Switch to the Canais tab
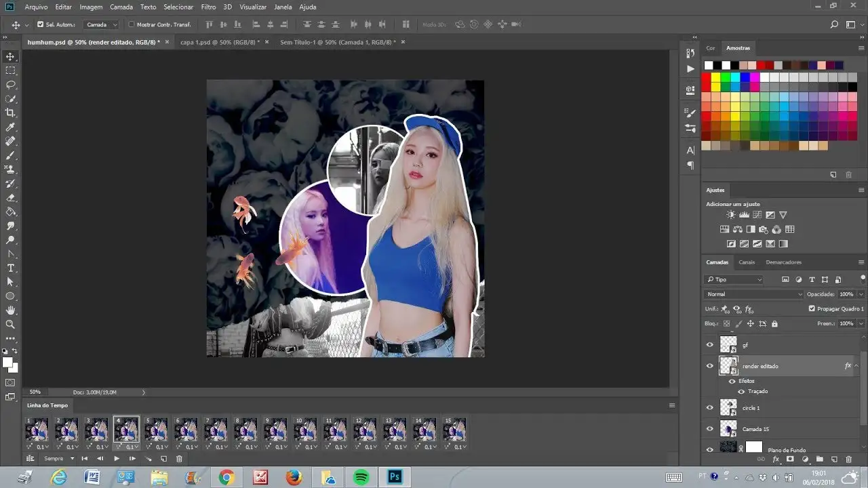Image resolution: width=868 pixels, height=488 pixels. (747, 262)
